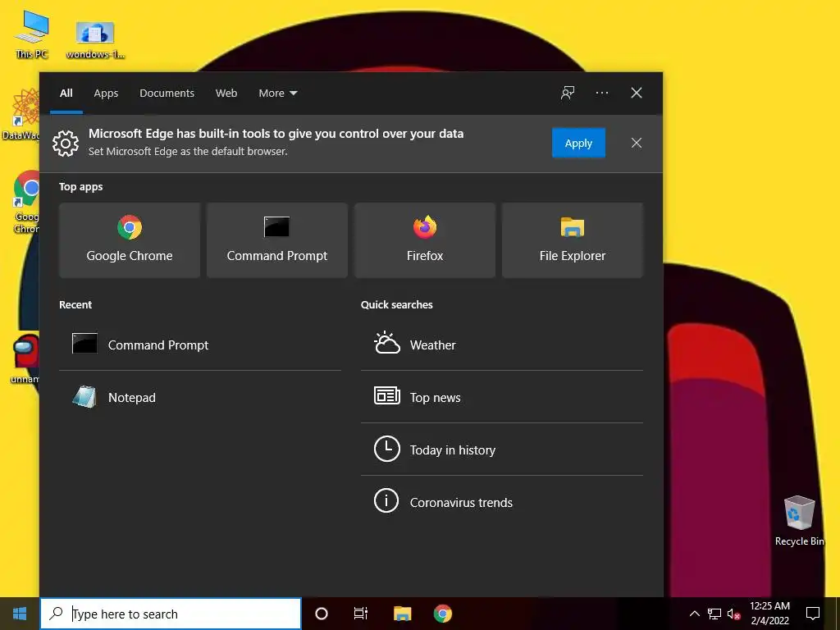Open Task View on taskbar
The width and height of the screenshot is (840, 630).
pos(361,614)
